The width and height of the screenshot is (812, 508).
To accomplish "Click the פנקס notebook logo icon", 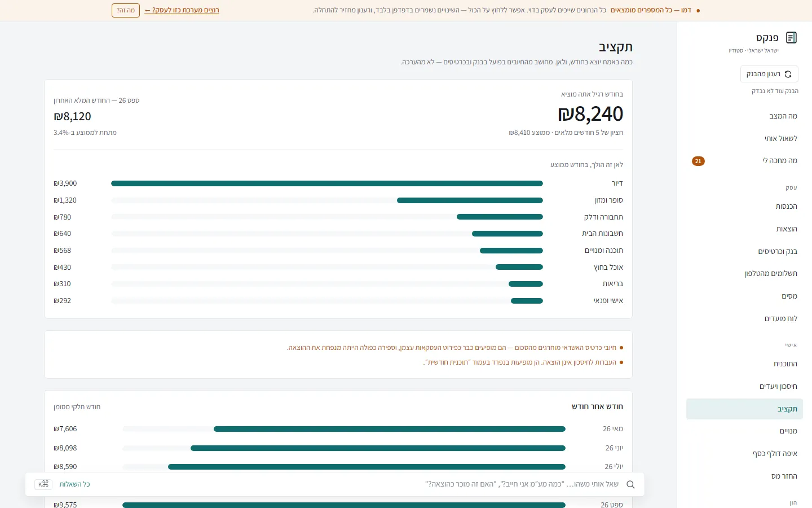I will pos(791,38).
